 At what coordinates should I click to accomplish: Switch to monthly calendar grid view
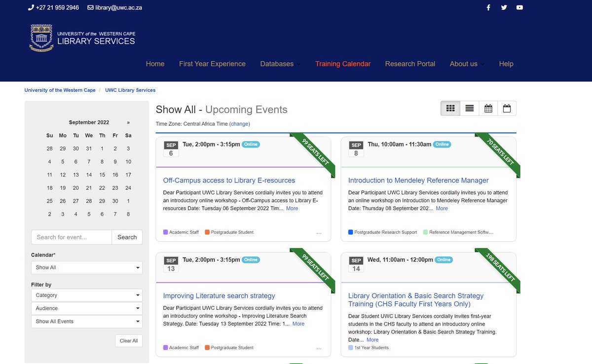click(488, 109)
